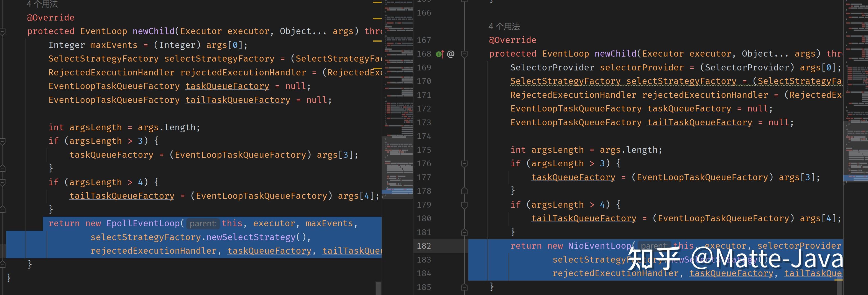Image resolution: width=868 pixels, height=295 pixels.
Task: Click the @ annotation gutter icon at line 168
Action: [x=451, y=54]
